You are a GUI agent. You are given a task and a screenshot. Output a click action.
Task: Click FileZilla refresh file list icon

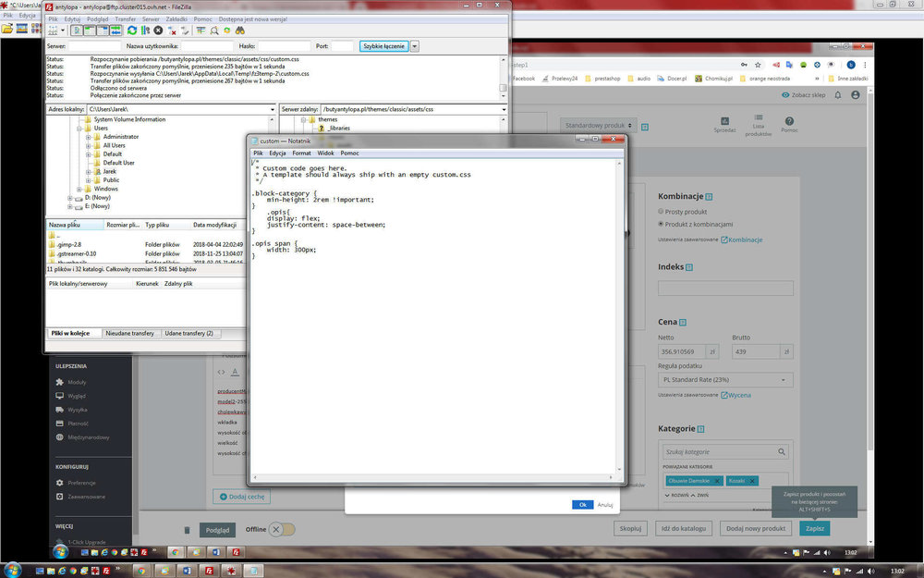[x=132, y=31]
